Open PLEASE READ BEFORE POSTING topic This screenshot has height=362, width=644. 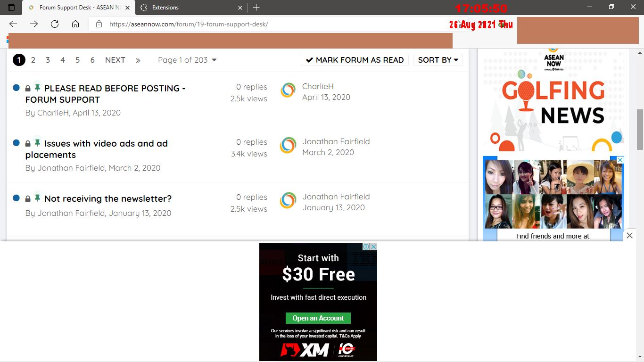[x=105, y=94]
